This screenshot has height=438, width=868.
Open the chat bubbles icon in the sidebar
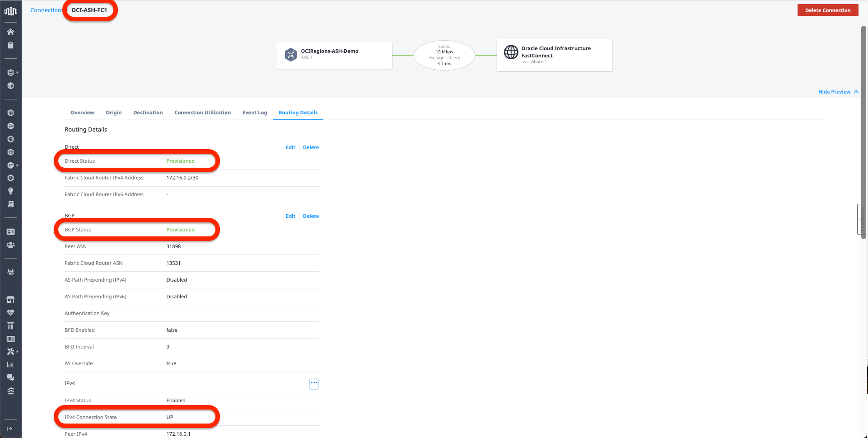point(10,378)
